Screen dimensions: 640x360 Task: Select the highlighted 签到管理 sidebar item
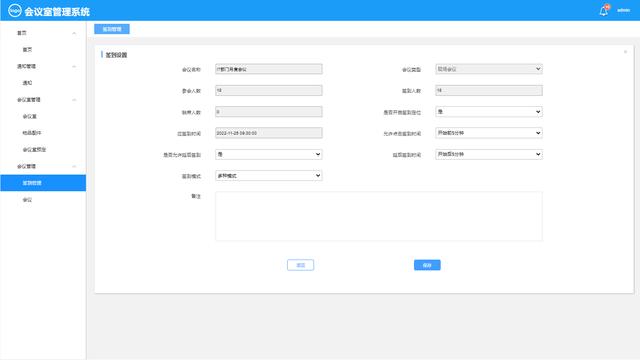pos(43,183)
